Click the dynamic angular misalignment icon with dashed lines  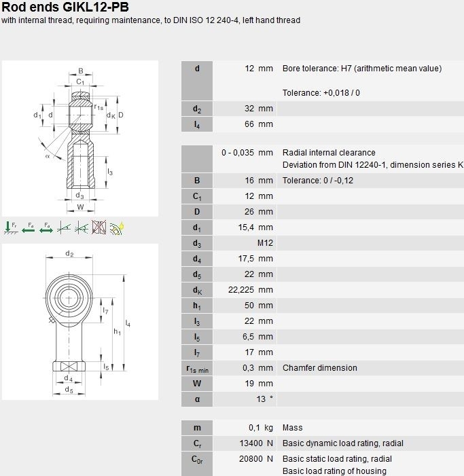[x=82, y=227]
